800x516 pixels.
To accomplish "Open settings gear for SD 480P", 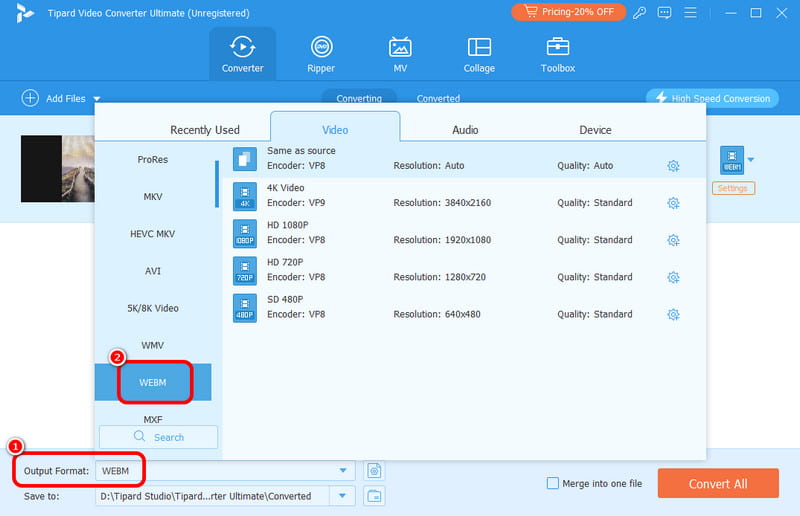I will (673, 314).
